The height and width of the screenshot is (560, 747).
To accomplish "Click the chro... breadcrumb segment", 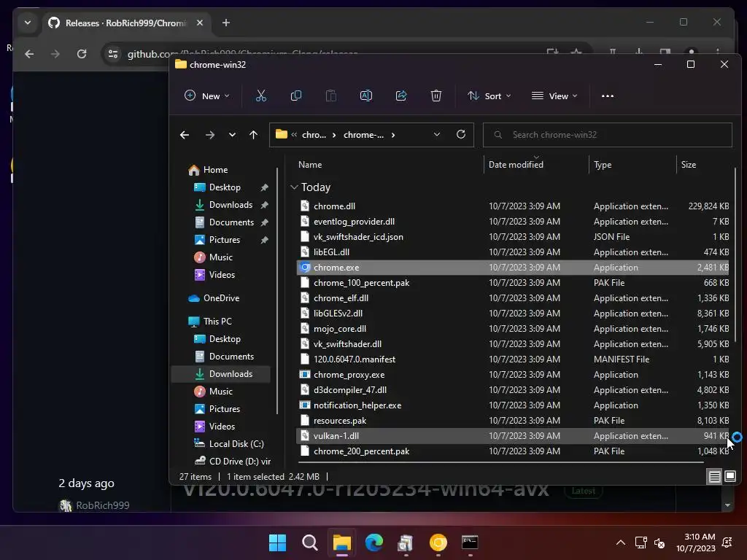I will 314,135.
